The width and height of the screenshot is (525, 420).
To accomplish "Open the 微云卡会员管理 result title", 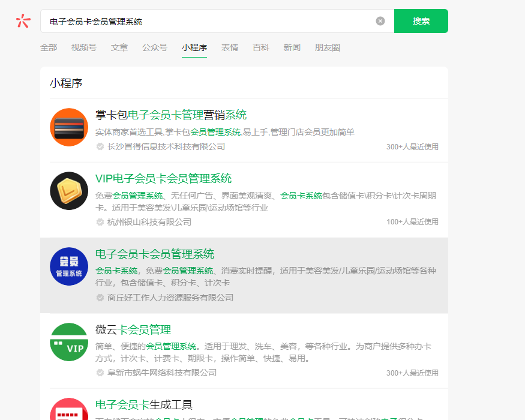I will (x=133, y=329).
